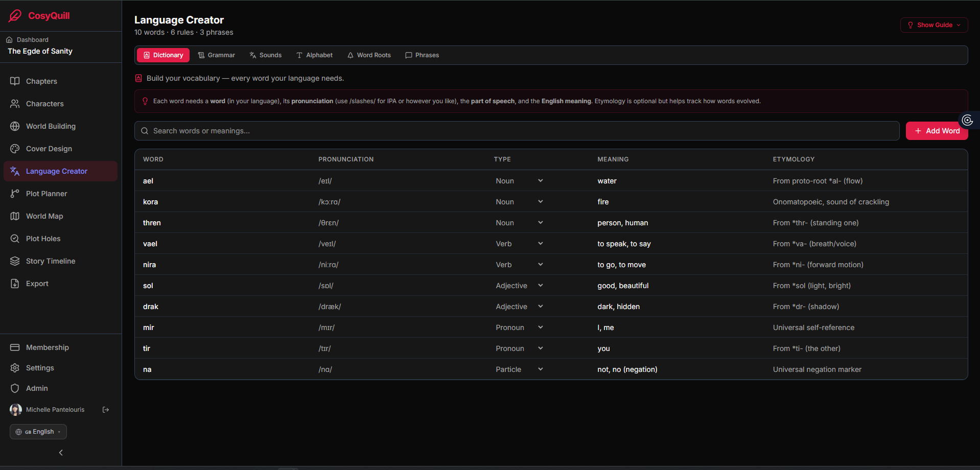This screenshot has width=980, height=470.
Task: Open the English language selector
Action: [38, 432]
